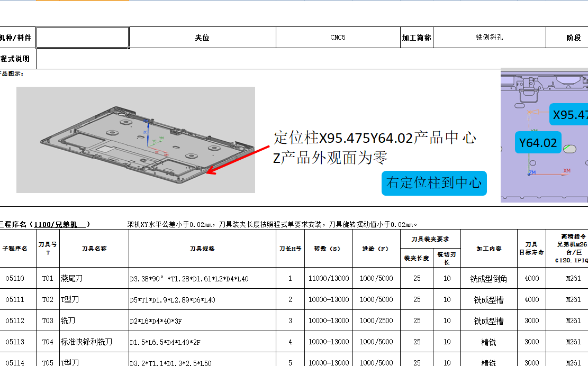Click the Y64.02 callout label
Viewport: 588px width, 366px height.
[x=537, y=142]
